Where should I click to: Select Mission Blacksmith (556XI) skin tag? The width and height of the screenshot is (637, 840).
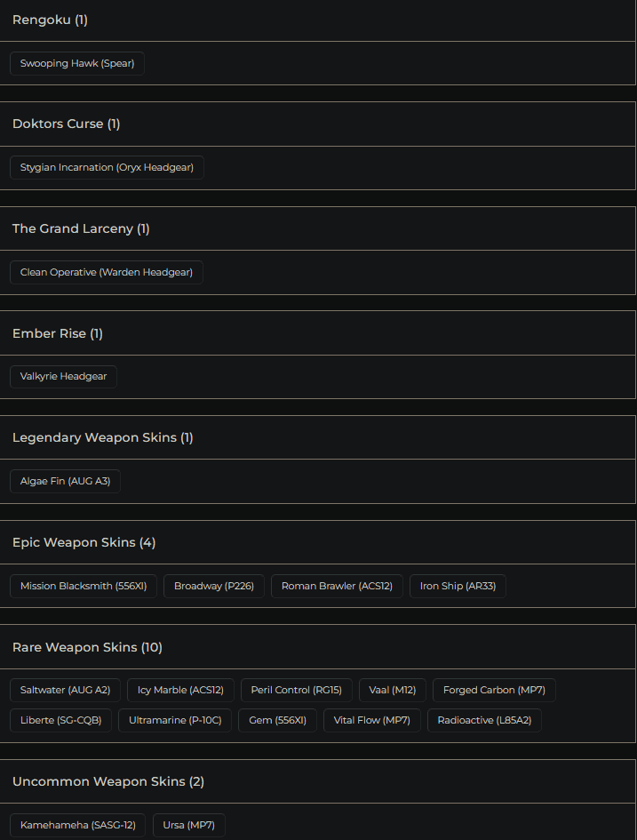click(x=84, y=586)
